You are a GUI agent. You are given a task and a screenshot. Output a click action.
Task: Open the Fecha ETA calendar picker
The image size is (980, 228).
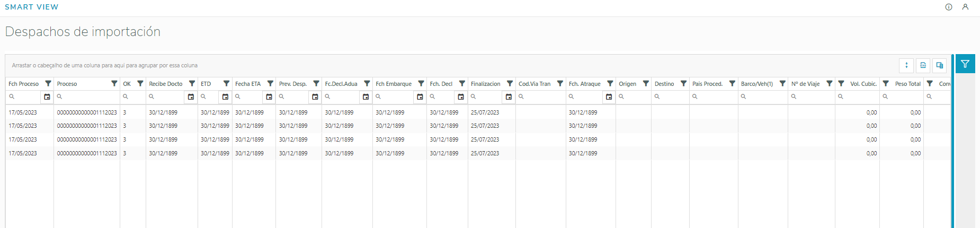pos(269,97)
